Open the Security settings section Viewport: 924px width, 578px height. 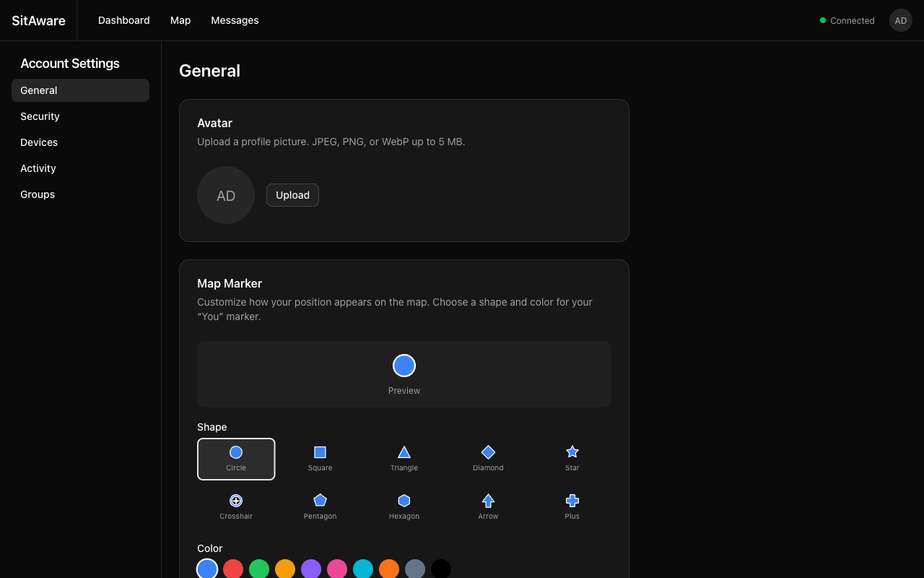pos(40,116)
